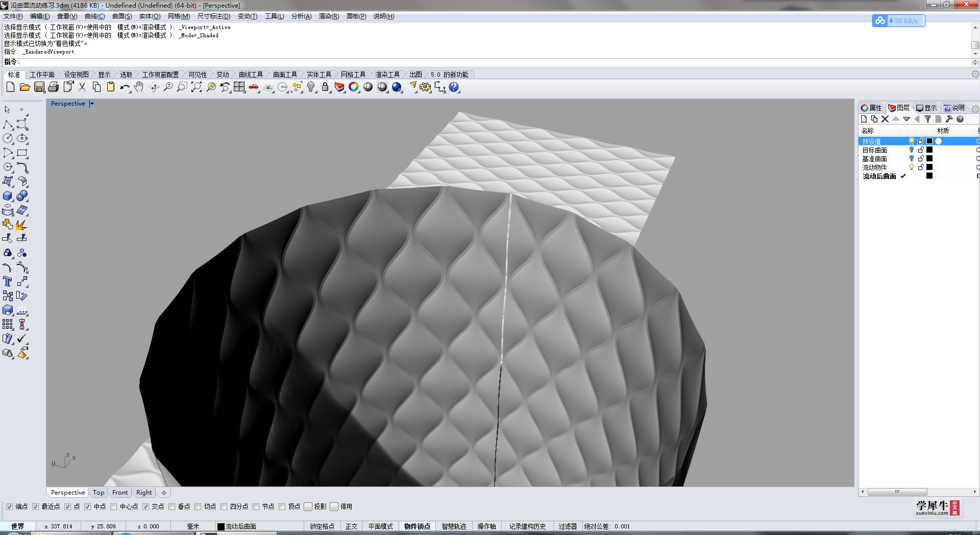Screen dimensions: 980x535
Task: Click the layer Tools hammer icon
Action: click(949, 119)
